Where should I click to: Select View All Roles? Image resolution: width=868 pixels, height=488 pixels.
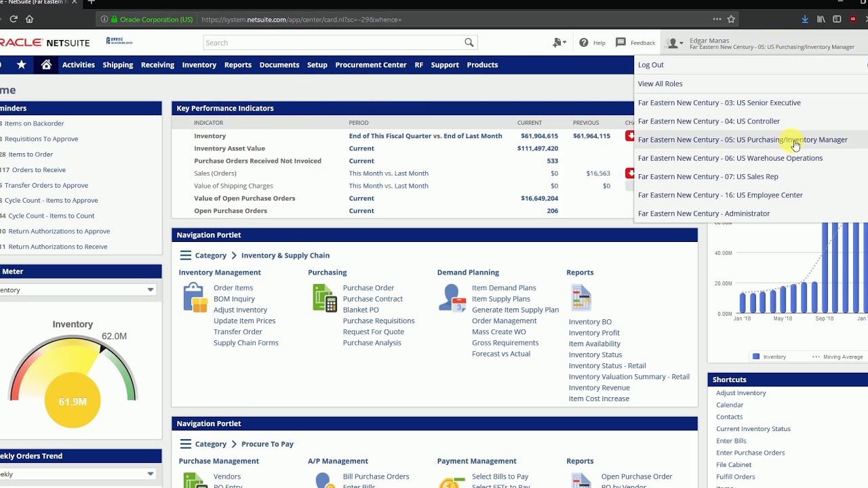pos(660,84)
